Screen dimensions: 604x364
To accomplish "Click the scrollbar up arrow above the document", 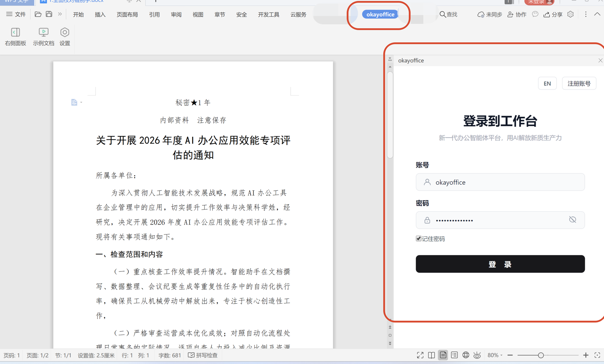I will [390, 67].
